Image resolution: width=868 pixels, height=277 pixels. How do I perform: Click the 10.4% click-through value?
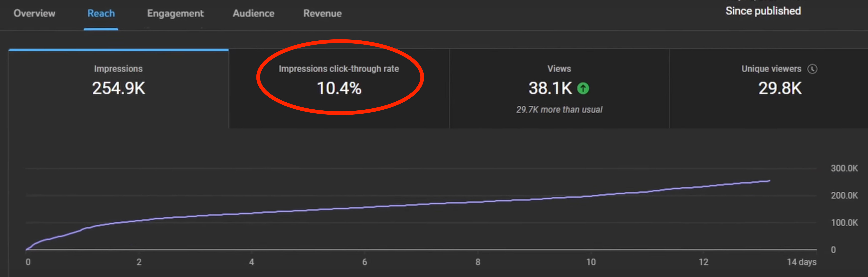coord(339,89)
